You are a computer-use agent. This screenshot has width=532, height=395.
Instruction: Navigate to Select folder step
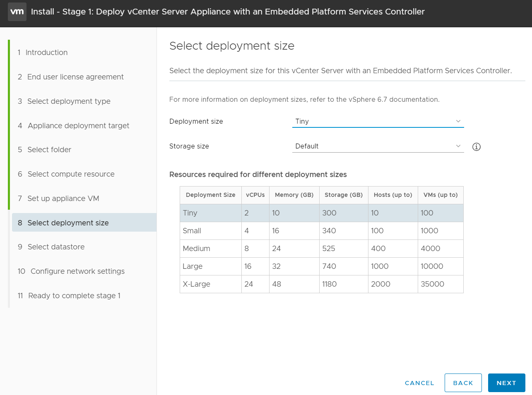click(49, 150)
